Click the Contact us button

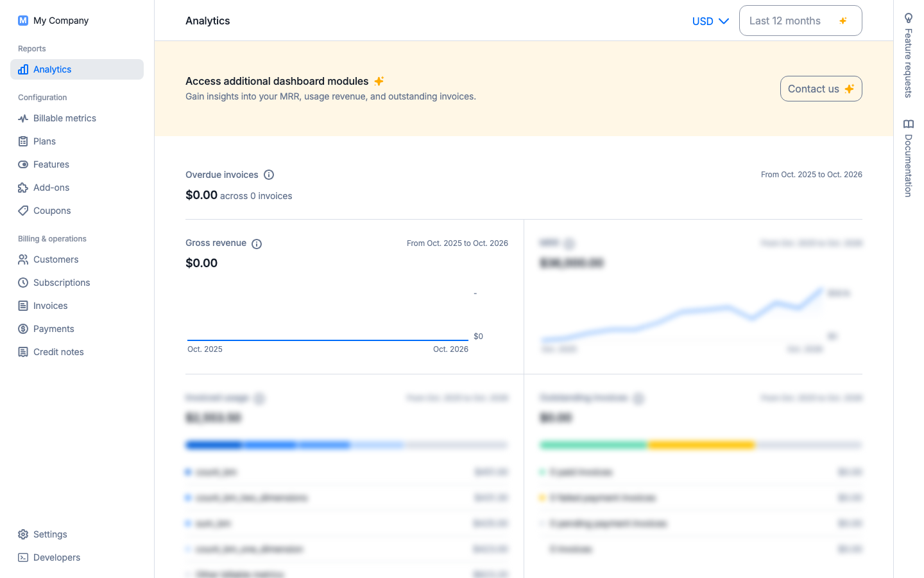coord(821,89)
